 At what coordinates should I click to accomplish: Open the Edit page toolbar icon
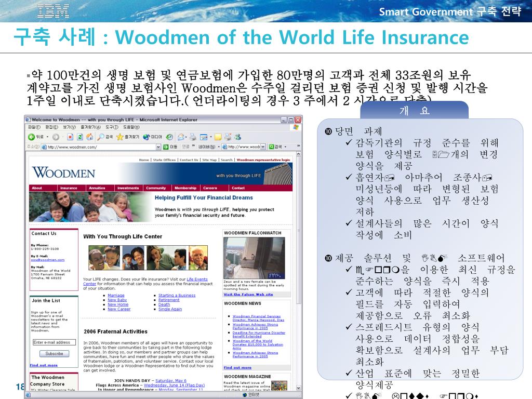(204, 137)
